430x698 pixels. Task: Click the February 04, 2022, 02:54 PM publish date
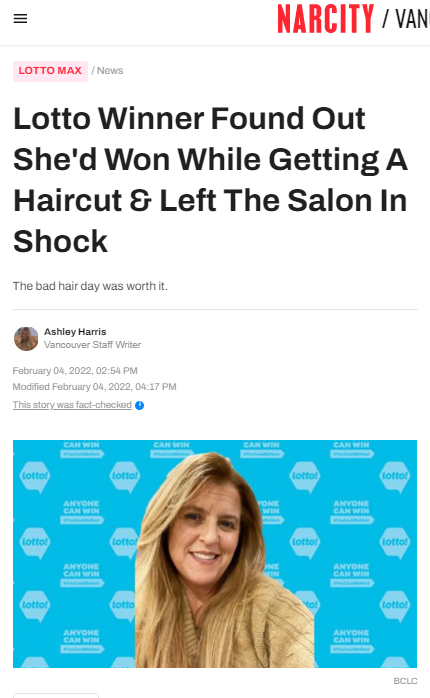pos(75,370)
